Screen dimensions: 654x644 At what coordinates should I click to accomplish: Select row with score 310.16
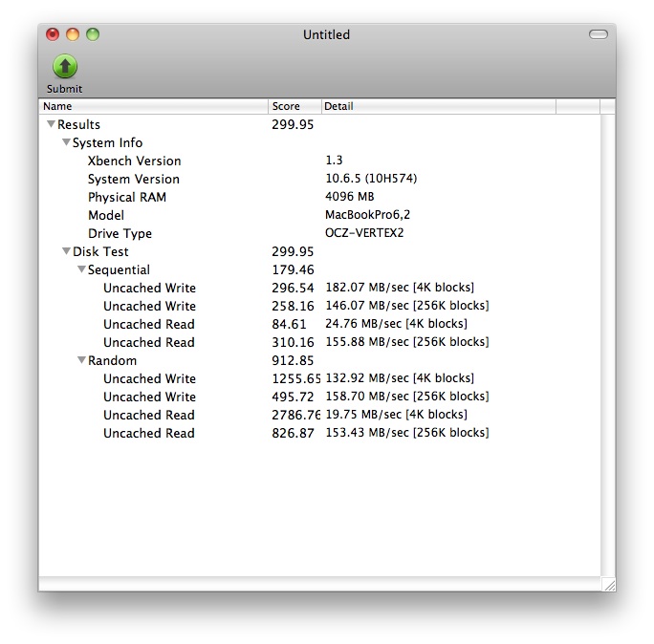pyautogui.click(x=320, y=342)
